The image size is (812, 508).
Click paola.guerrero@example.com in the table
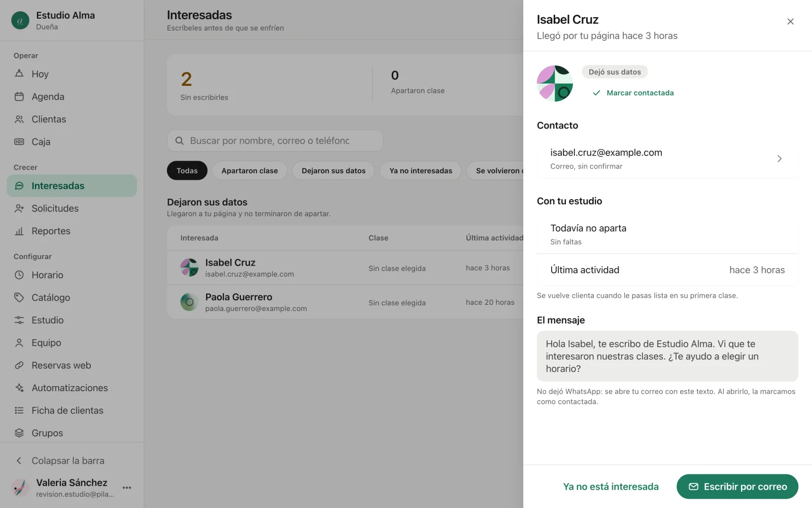(256, 308)
